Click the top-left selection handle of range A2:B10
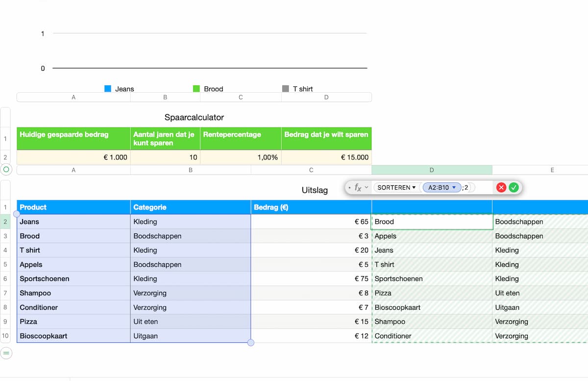This screenshot has height=381, width=588. tap(17, 214)
